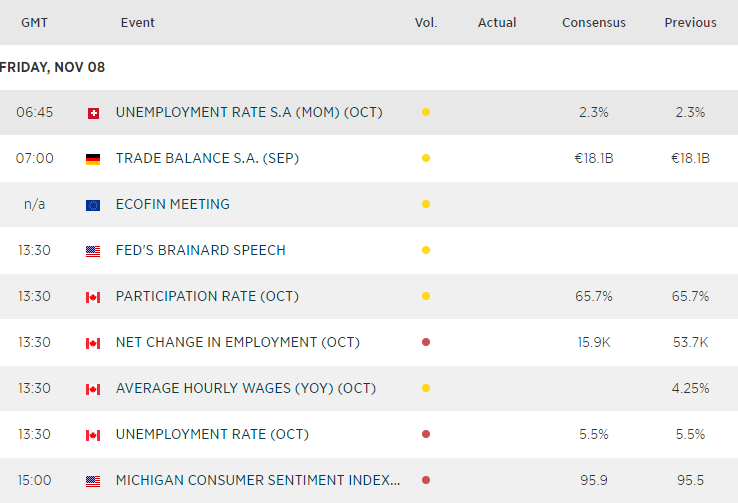Sort by the Vol. column header
This screenshot has width=738, height=503.
426,22
